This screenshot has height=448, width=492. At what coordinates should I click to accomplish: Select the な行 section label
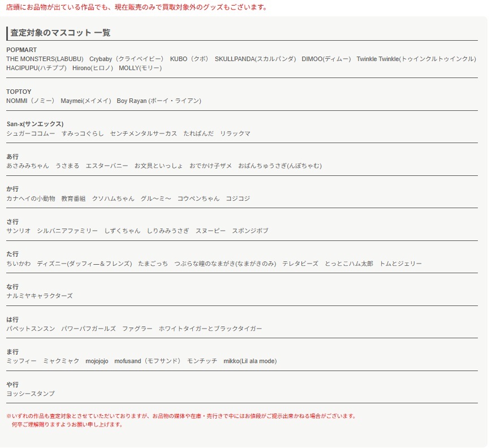point(12,287)
